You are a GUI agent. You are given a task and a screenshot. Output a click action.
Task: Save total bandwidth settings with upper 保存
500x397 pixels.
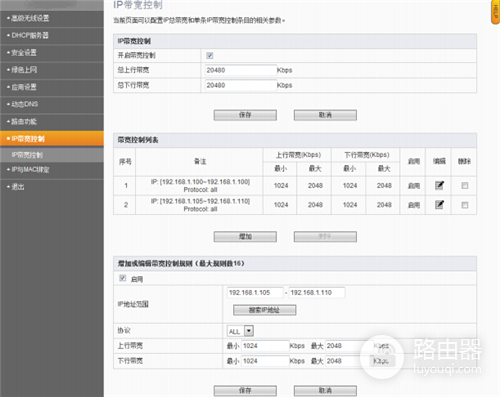point(245,115)
